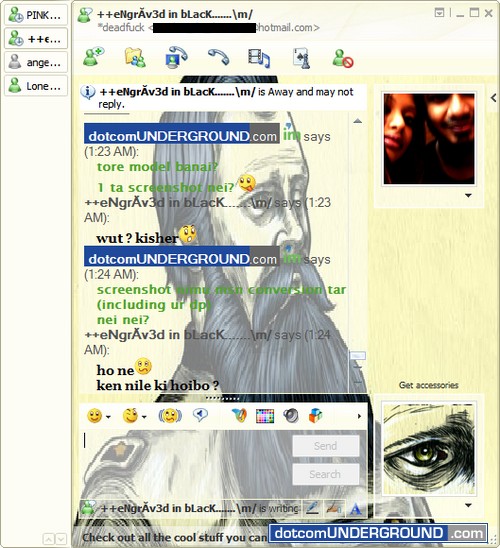
Task: Open the wink picker icon
Action: coord(130,416)
